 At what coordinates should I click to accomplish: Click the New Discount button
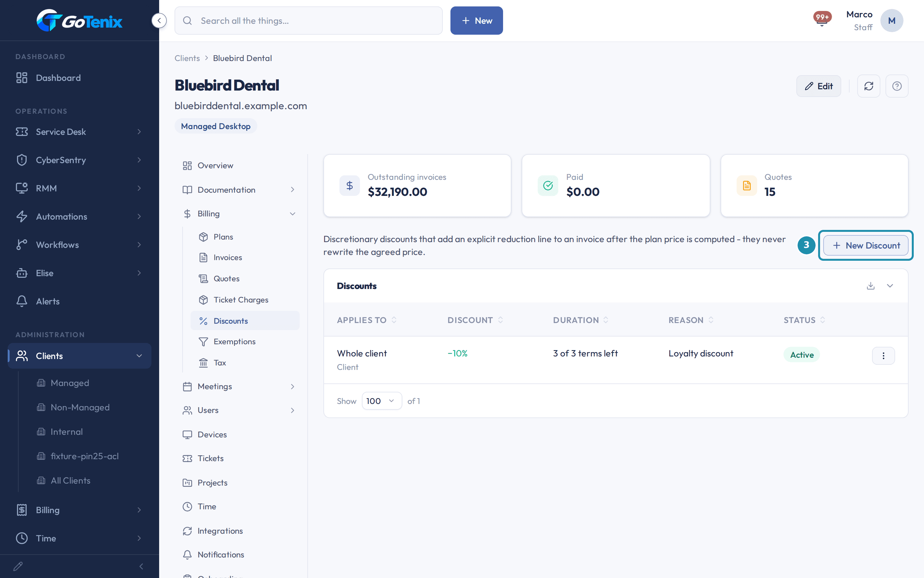pyautogui.click(x=866, y=245)
